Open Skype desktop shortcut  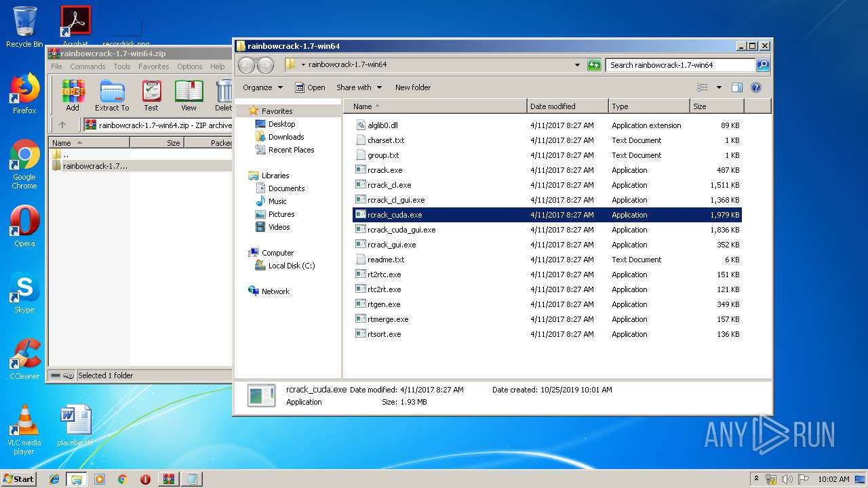[x=24, y=293]
